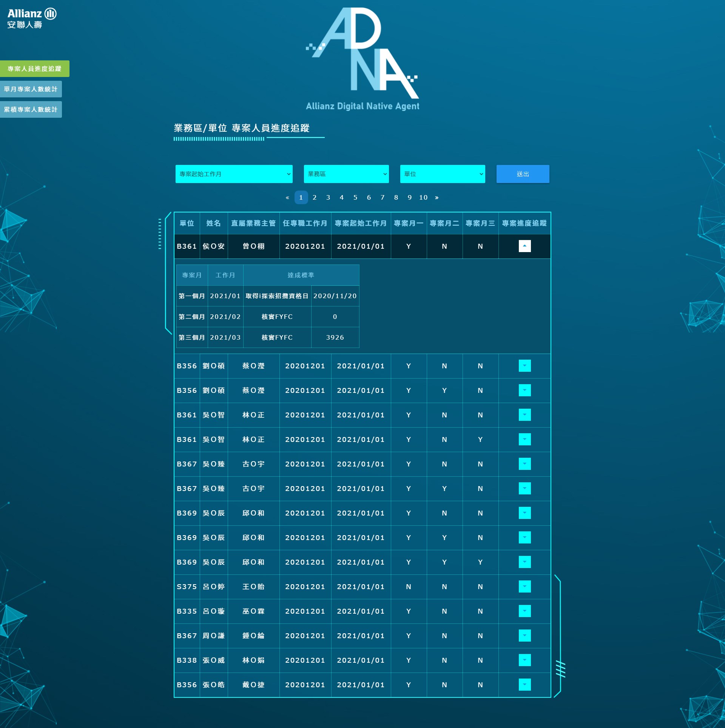Go to page 2 of results

point(315,197)
